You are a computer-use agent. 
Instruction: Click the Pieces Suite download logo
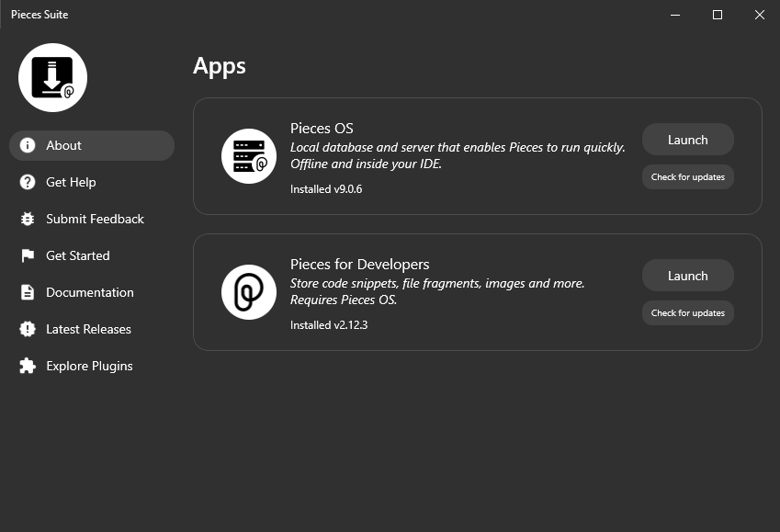point(52,78)
